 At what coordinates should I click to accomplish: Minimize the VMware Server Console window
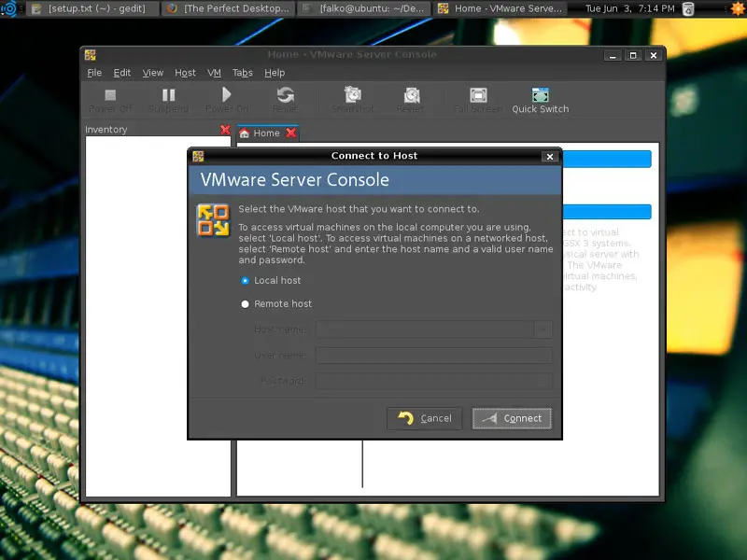pos(613,55)
